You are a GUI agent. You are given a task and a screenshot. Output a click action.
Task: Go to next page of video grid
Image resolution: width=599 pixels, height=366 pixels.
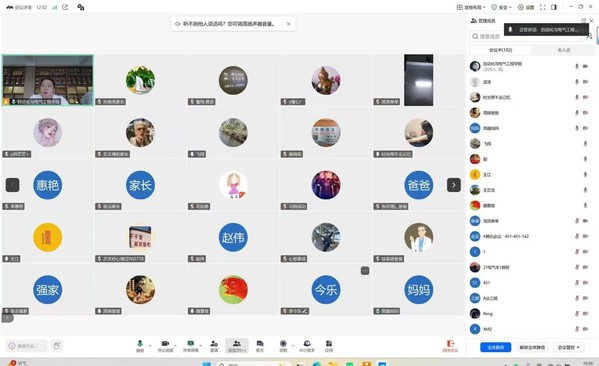453,185
